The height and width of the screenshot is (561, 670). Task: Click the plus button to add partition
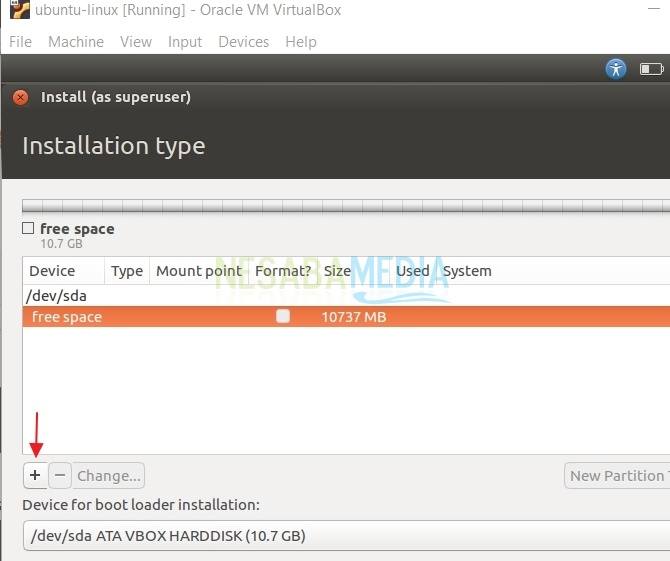click(35, 475)
